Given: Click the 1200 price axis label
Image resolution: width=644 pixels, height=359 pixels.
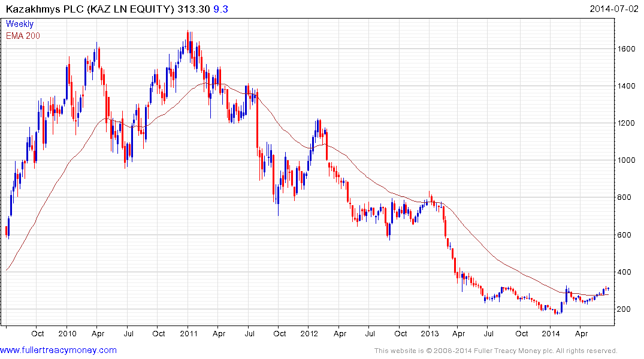Looking at the screenshot, I should tap(627, 123).
